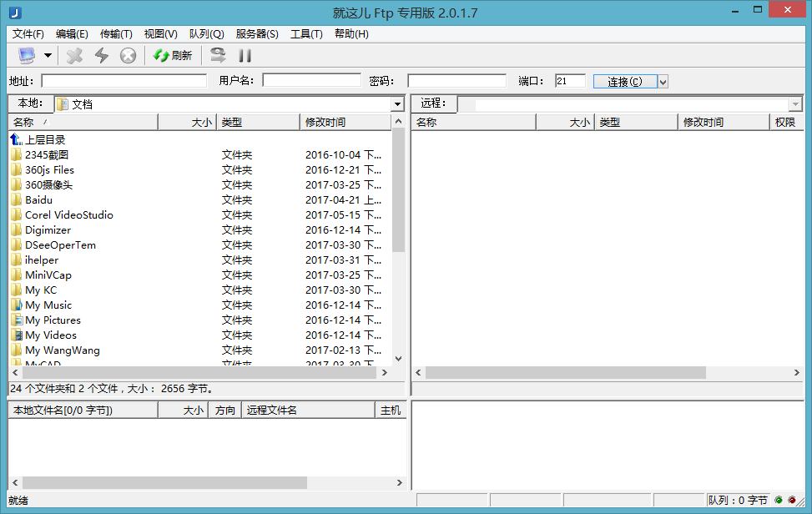The width and height of the screenshot is (812, 514).
Task: Open the 传输(T) menu
Action: point(116,34)
